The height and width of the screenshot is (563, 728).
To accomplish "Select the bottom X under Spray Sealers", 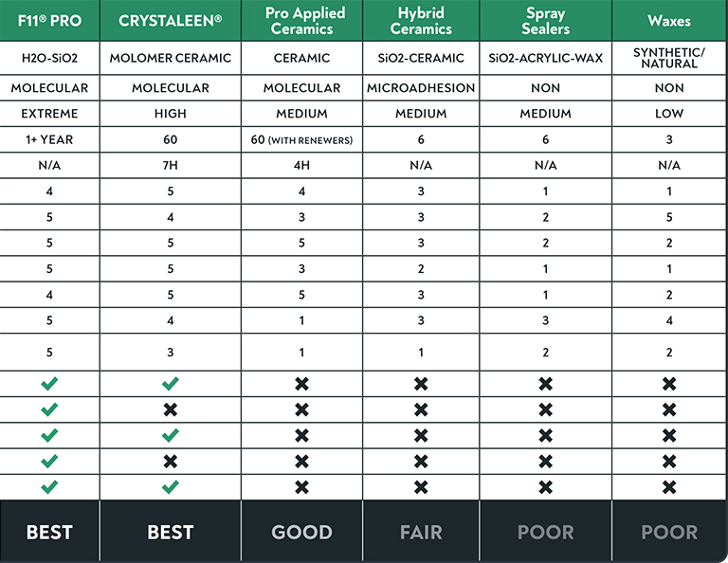I will (x=545, y=487).
